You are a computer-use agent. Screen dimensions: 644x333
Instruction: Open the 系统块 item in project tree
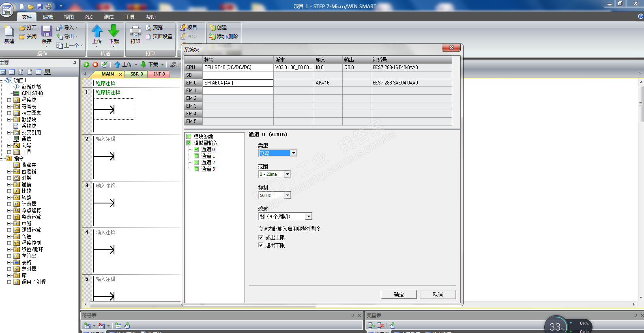pyautogui.click(x=29, y=126)
